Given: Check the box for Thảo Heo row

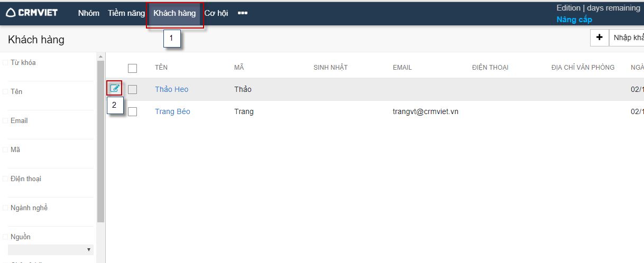Looking at the screenshot, I should (132, 90).
